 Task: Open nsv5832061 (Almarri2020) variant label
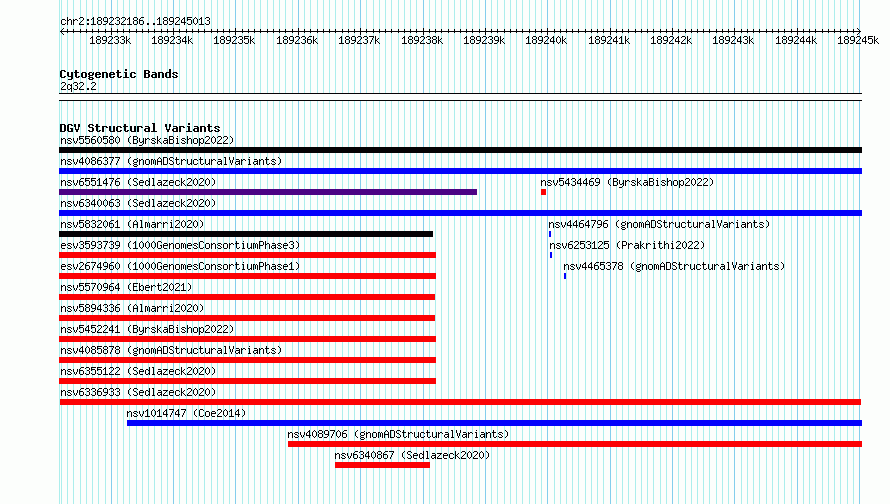(x=132, y=224)
